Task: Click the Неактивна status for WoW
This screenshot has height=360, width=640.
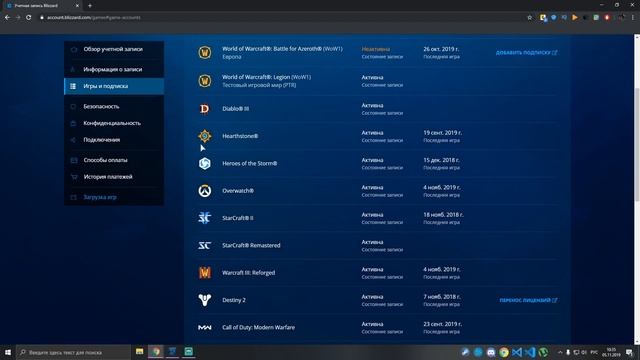Action: coord(376,49)
